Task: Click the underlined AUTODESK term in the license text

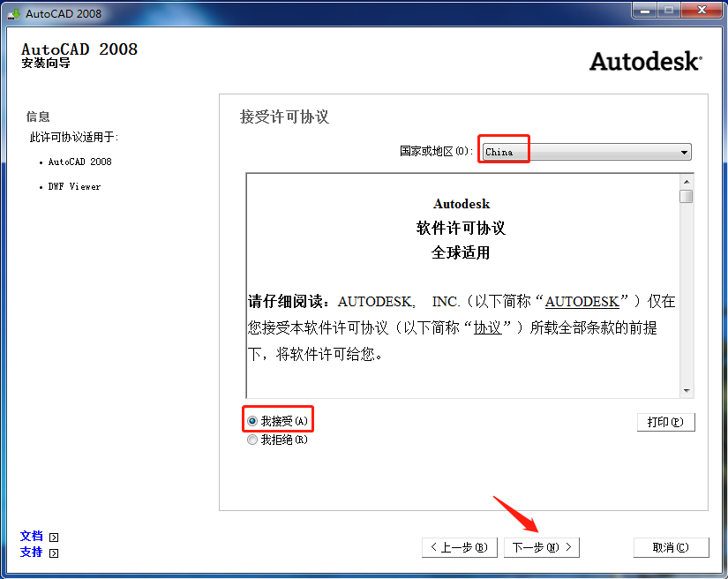Action: click(x=582, y=301)
